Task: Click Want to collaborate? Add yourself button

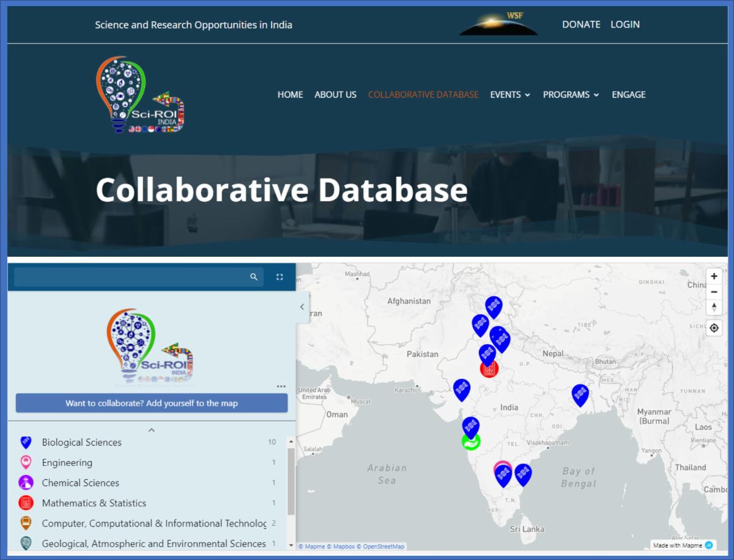Action: [152, 403]
